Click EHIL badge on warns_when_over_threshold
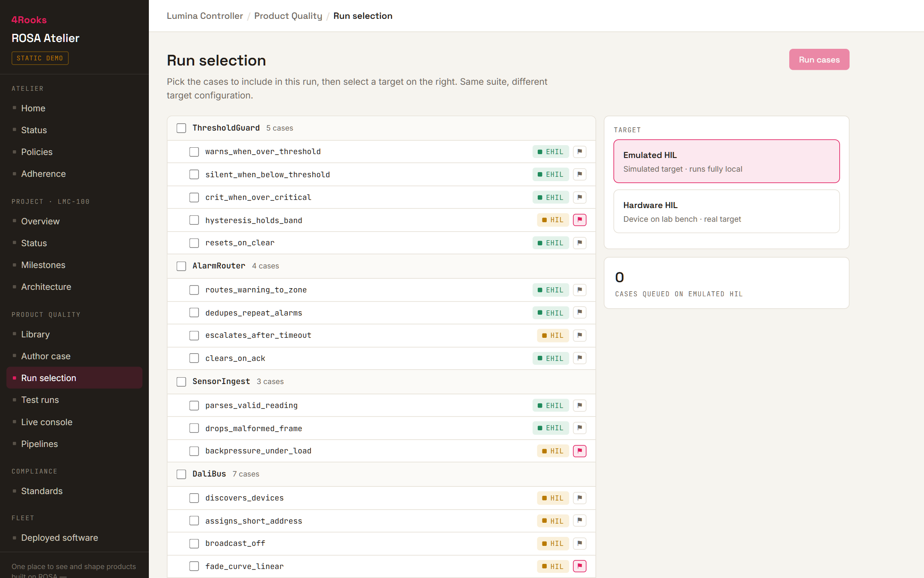The width and height of the screenshot is (924, 578). [x=551, y=152]
